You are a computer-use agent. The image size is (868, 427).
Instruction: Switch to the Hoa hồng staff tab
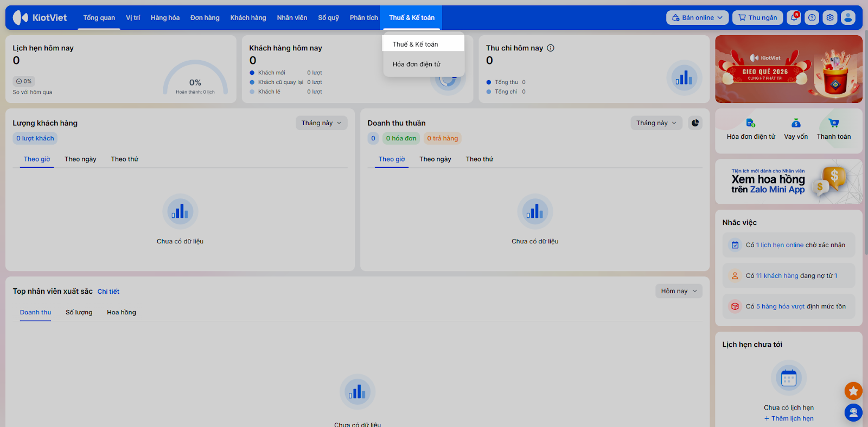pos(122,313)
